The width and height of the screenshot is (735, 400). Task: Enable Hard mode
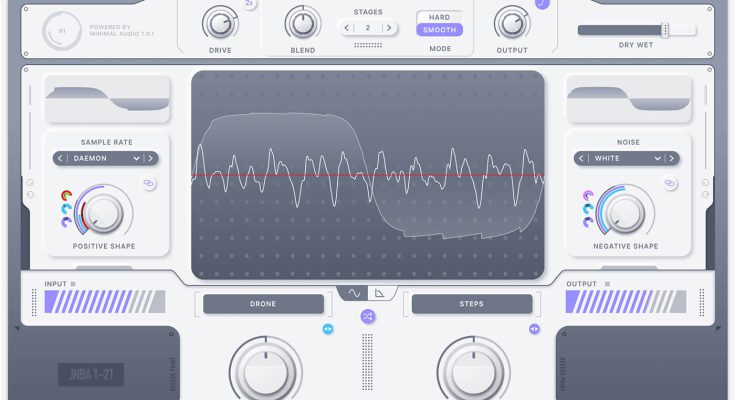click(x=439, y=17)
